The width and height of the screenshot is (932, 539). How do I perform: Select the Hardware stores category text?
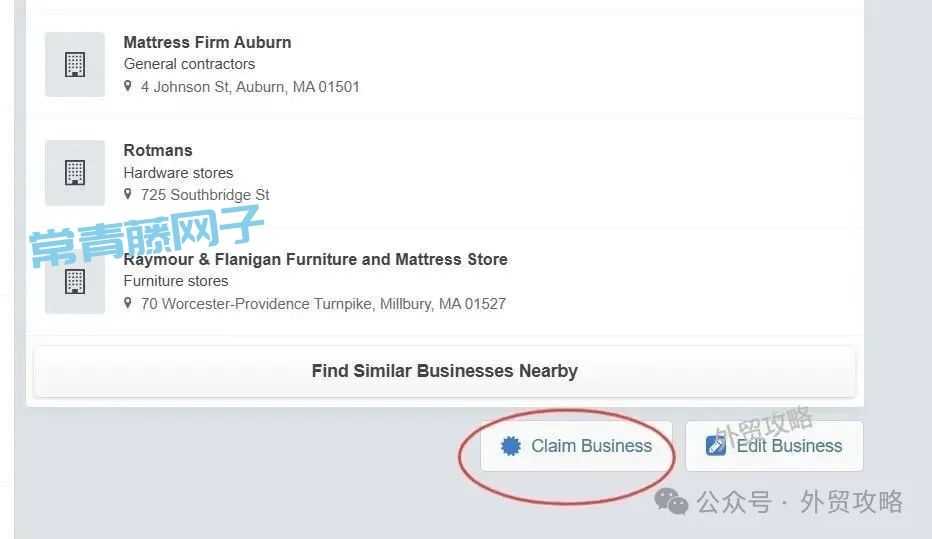[x=178, y=173]
